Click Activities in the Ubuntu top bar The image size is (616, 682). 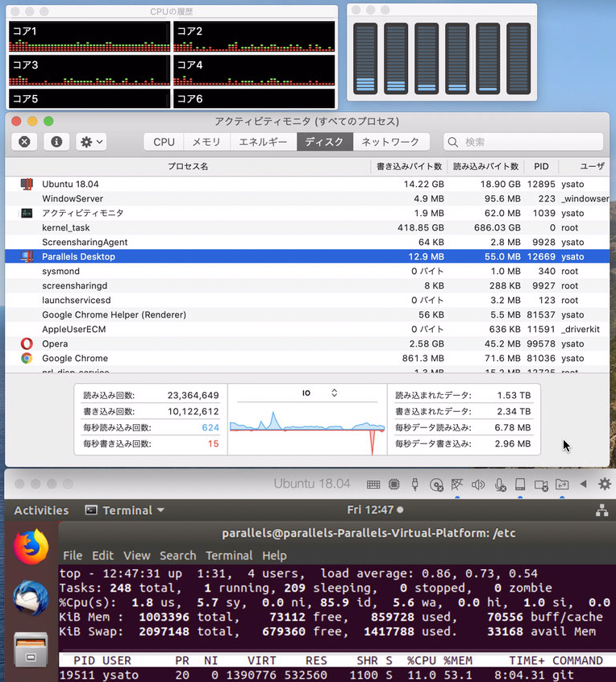[41, 510]
